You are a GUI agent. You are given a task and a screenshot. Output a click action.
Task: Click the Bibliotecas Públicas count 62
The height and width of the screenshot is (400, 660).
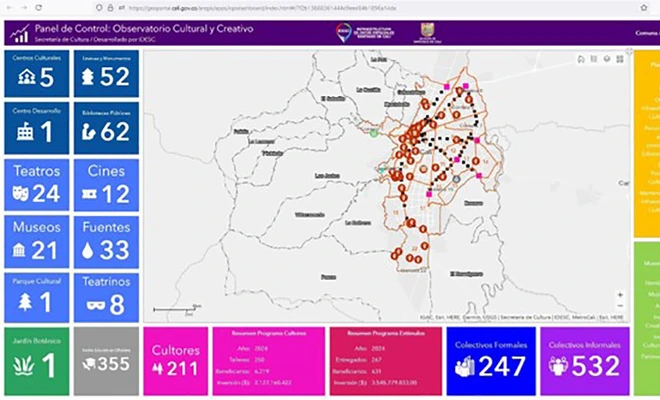(x=115, y=132)
